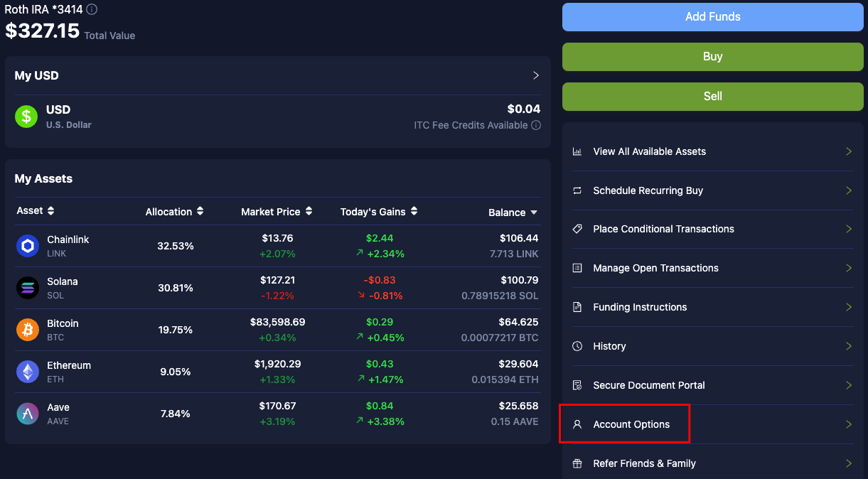Open the Funding Instructions chevron arrow
Screen dimensions: 868x479
848,307
